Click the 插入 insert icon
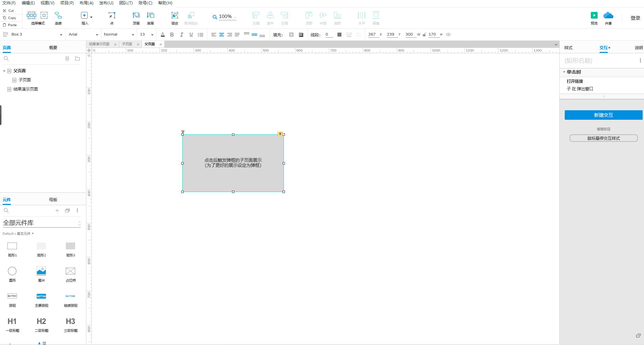644x345 pixels. (x=84, y=15)
